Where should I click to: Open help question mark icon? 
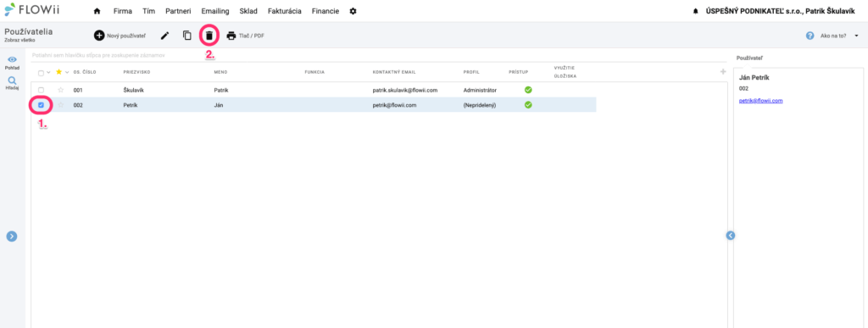pos(810,36)
